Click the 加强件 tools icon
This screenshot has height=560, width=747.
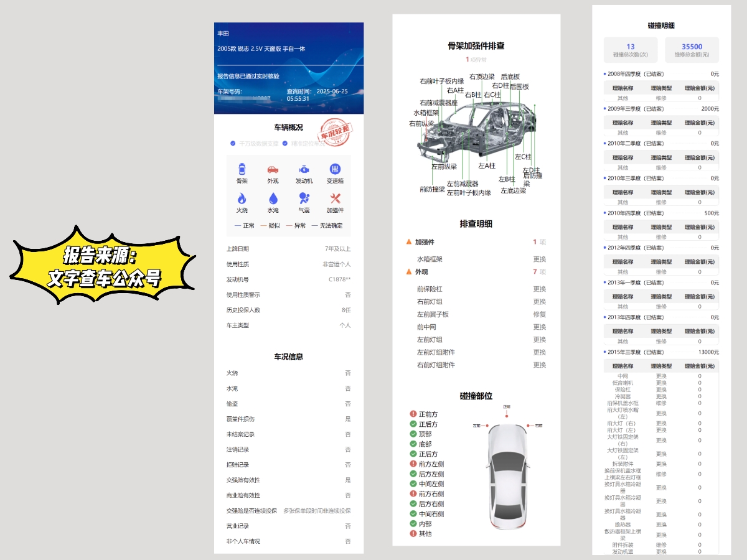(335, 198)
